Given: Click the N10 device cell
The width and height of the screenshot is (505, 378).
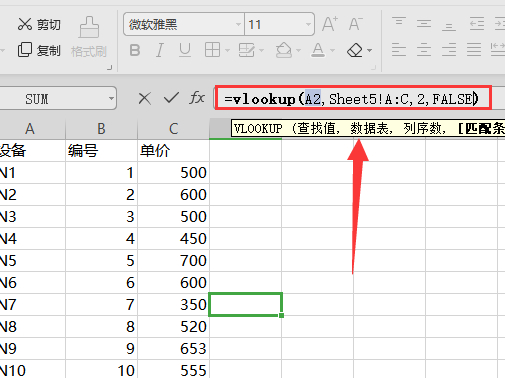Looking at the screenshot, I should coord(32,369).
